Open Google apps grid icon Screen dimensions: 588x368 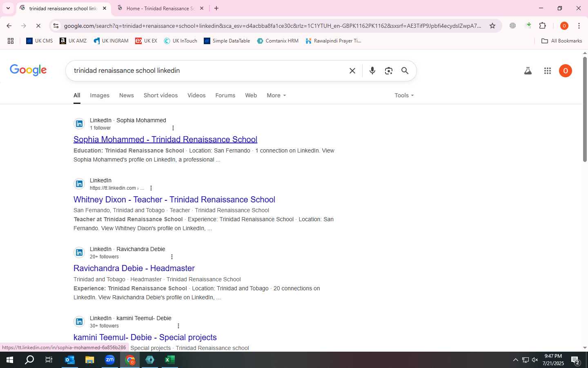point(548,71)
